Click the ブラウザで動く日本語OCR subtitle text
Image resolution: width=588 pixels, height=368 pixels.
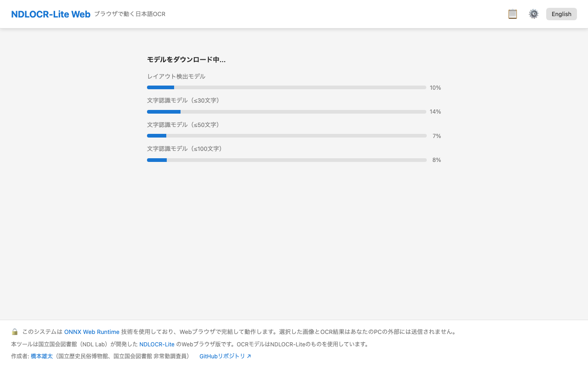pyautogui.click(x=130, y=14)
